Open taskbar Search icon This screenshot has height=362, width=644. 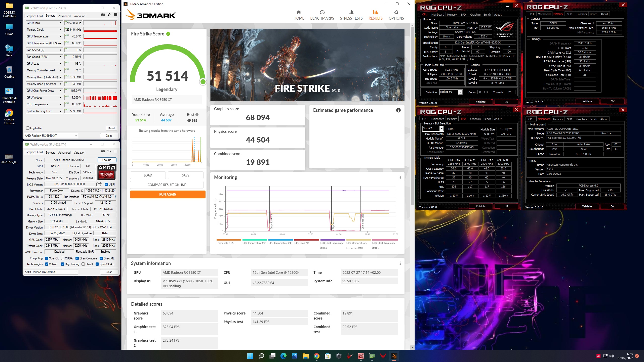(x=261, y=356)
